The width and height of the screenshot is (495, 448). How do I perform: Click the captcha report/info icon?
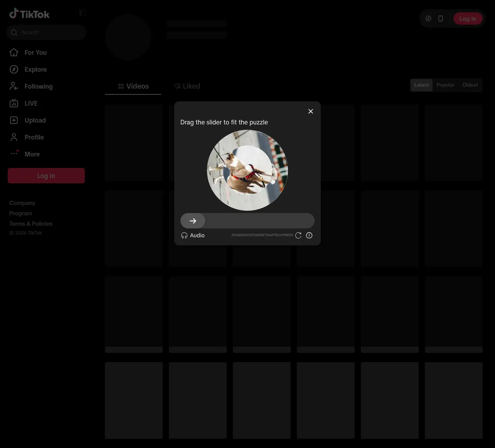point(309,235)
